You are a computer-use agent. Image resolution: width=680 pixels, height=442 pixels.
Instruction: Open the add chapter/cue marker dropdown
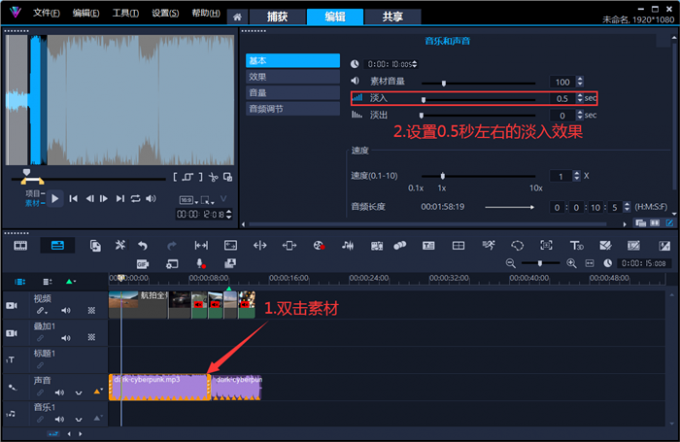[x=71, y=282]
